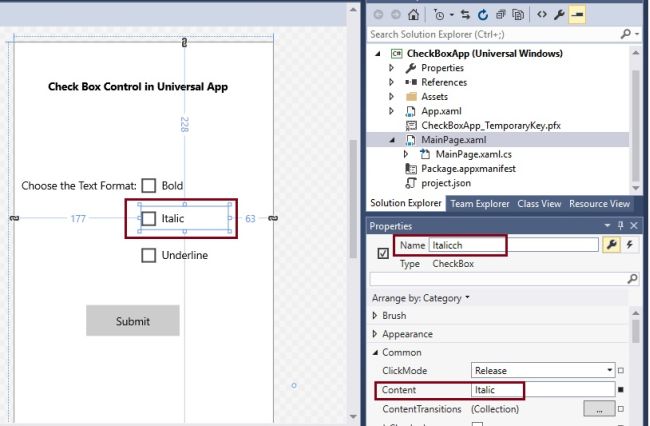Click the checkbox type icon left of Name
This screenshot has height=426, width=650.
tap(383, 253)
